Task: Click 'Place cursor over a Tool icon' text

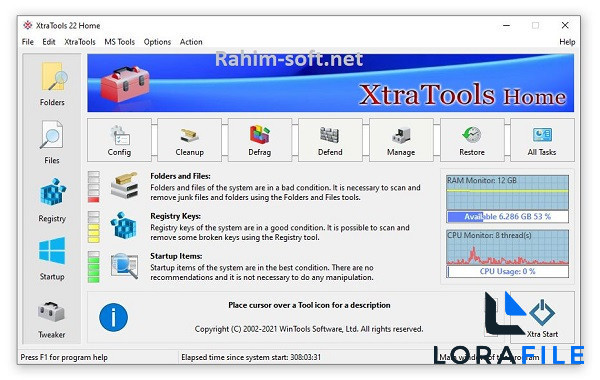Action: coord(309,305)
